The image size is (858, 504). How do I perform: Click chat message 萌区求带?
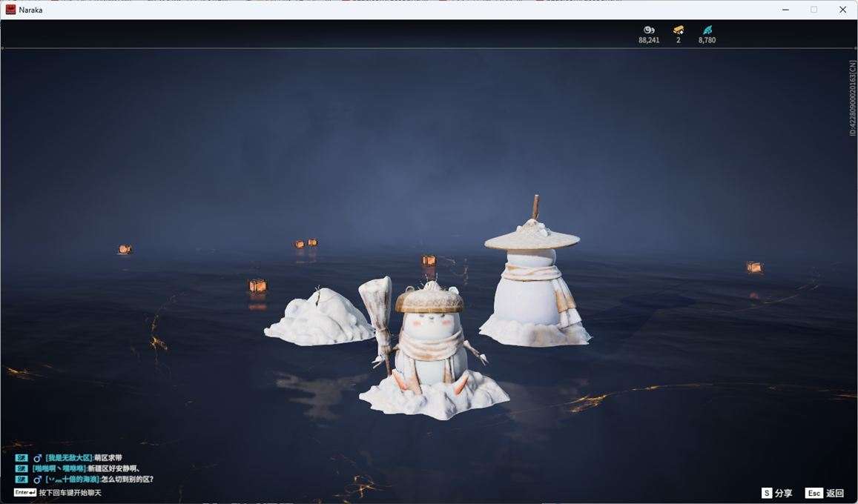(x=108, y=458)
